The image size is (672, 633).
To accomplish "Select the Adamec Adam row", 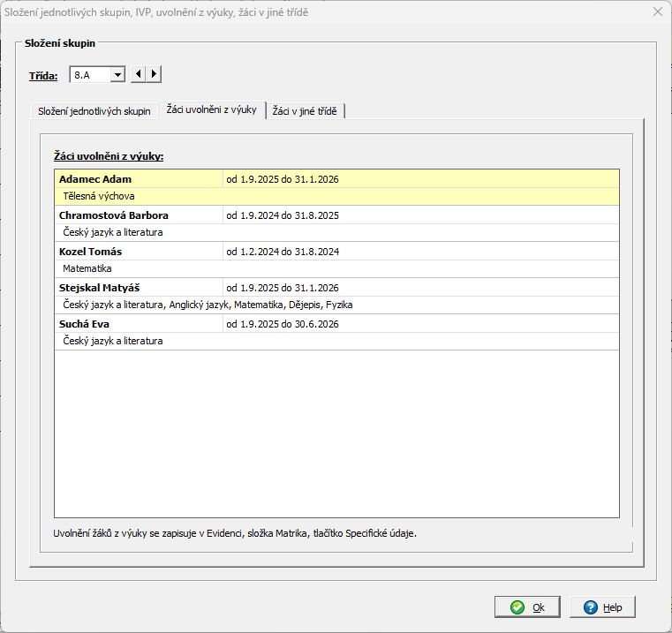I will [95, 179].
